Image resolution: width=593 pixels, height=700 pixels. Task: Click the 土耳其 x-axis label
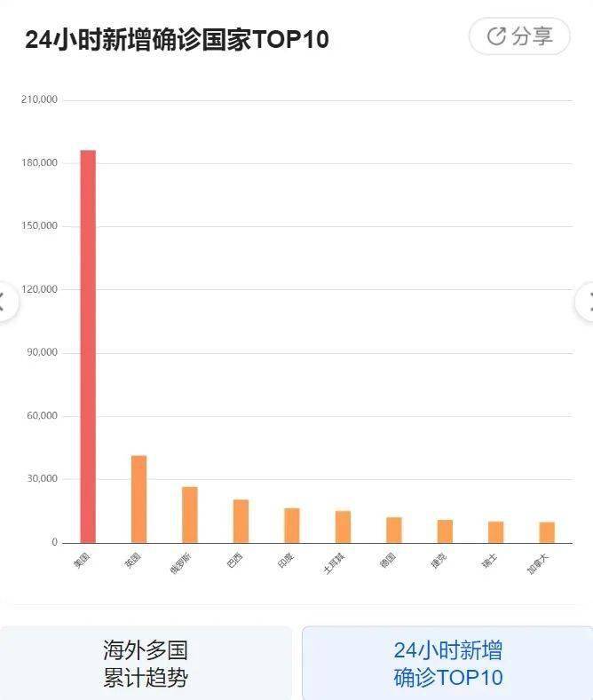click(334, 564)
